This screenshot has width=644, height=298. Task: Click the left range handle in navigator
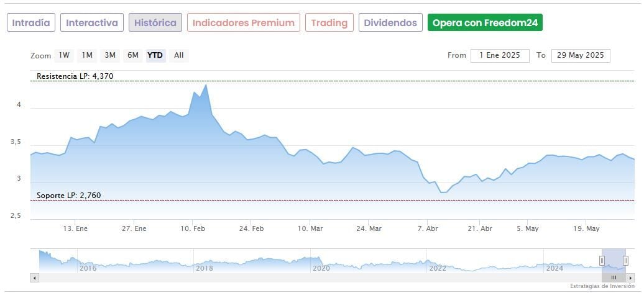click(x=602, y=261)
